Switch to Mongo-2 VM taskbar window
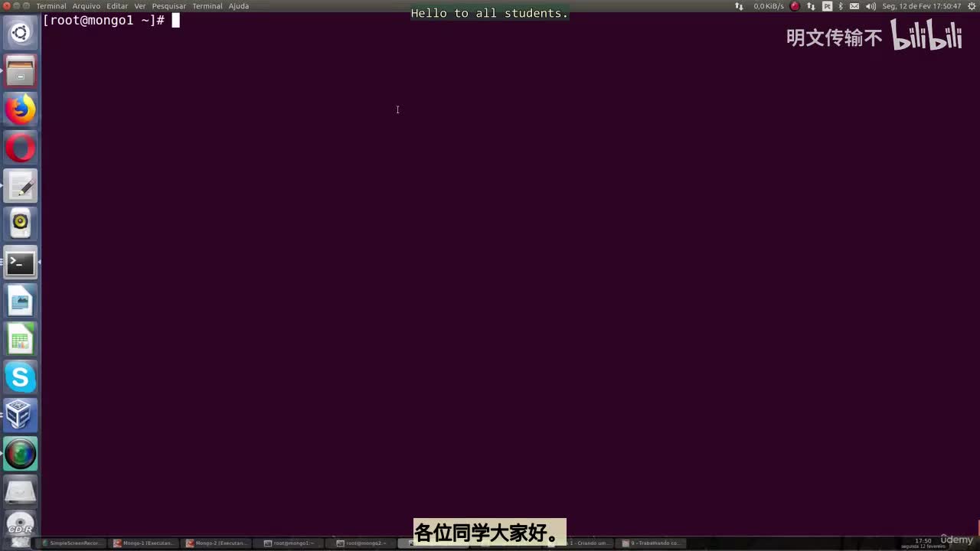This screenshot has height=551, width=980. [x=217, y=543]
